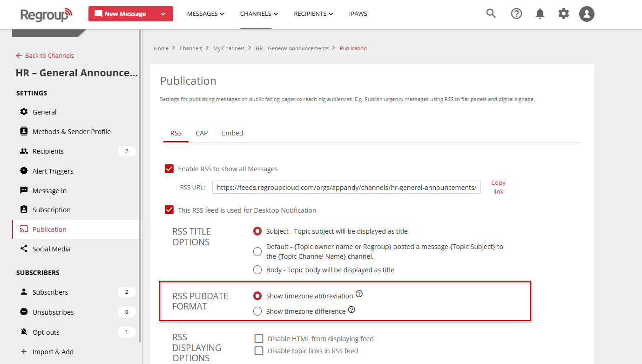This screenshot has width=642, height=364.
Task: Click the Publication breadcrumb text
Action: [x=353, y=48]
